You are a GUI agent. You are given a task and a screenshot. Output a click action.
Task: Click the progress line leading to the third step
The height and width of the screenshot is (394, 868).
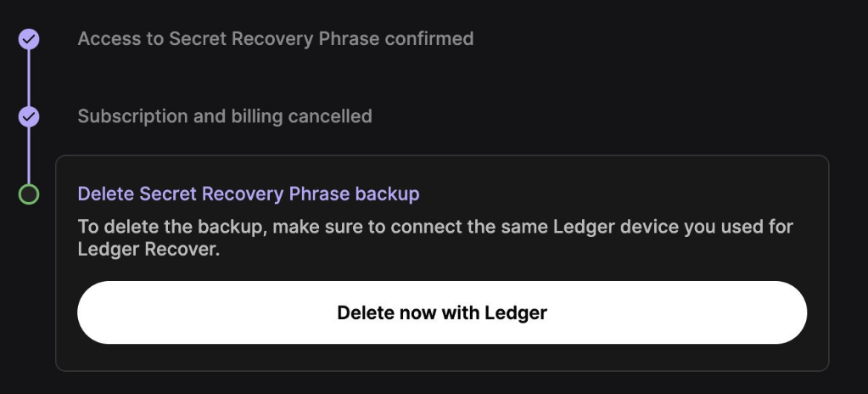[29, 155]
